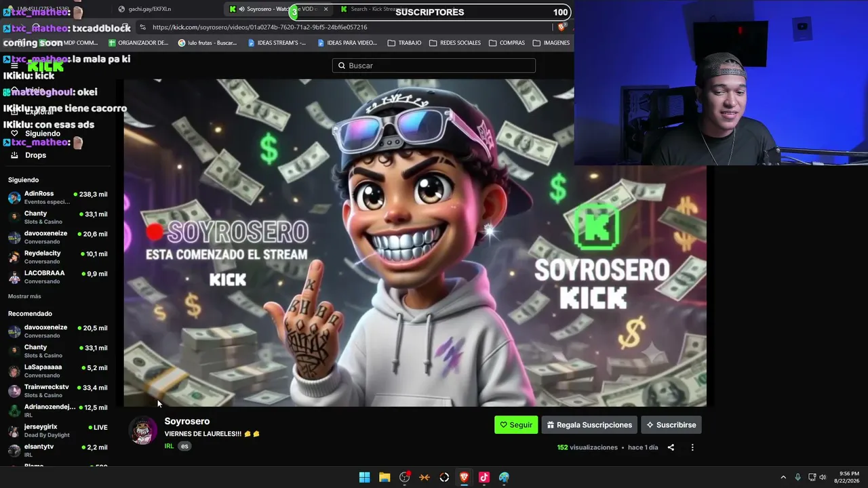Share this video via share icon
Viewport: 868px width, 488px height.
tap(671, 447)
